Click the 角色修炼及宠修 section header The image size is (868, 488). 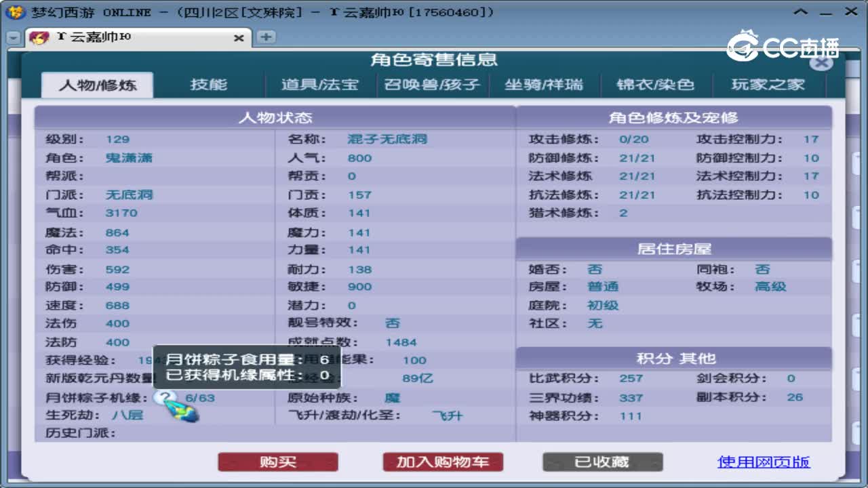click(x=673, y=117)
